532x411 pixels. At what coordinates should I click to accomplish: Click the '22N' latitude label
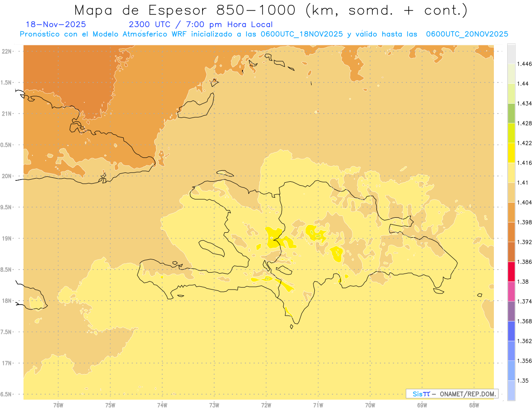tap(7, 51)
